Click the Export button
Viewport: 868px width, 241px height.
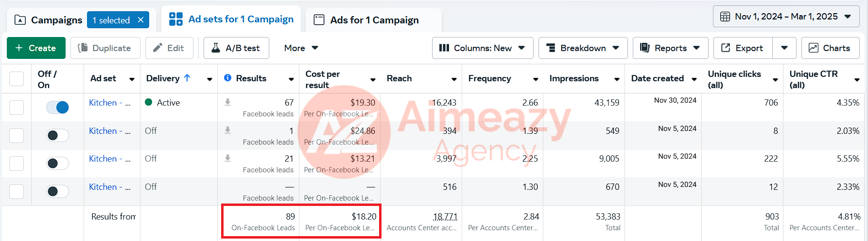tap(742, 48)
